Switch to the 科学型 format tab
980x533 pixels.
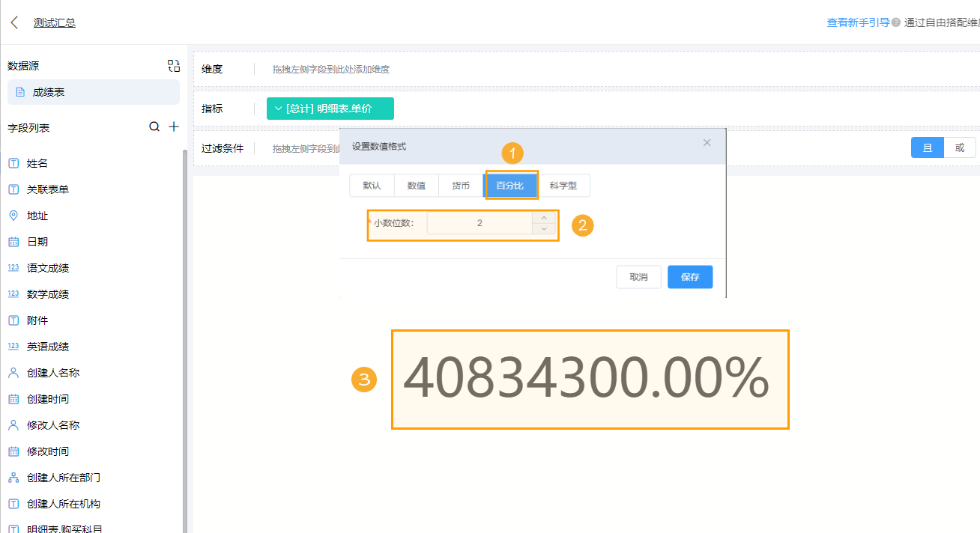pos(563,186)
